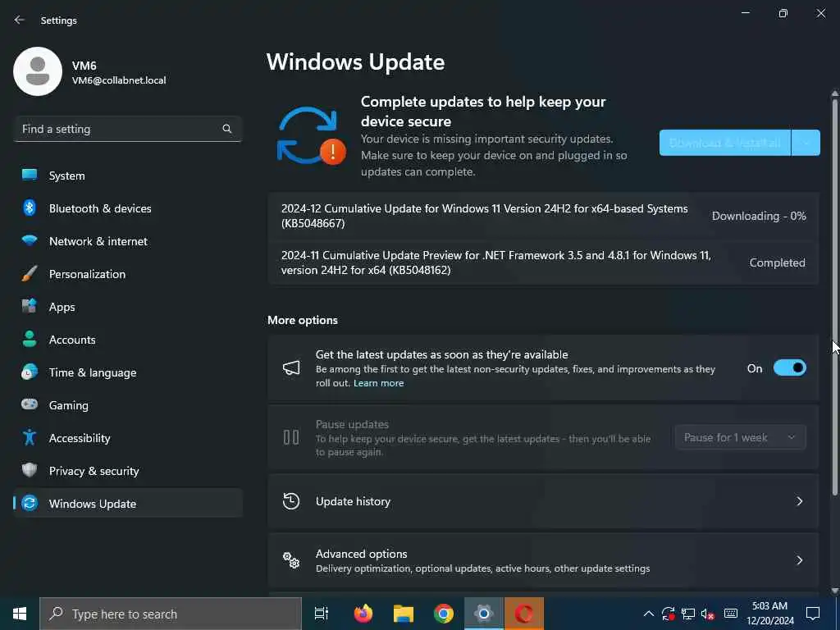Follow the Learn more link

pos(378,383)
